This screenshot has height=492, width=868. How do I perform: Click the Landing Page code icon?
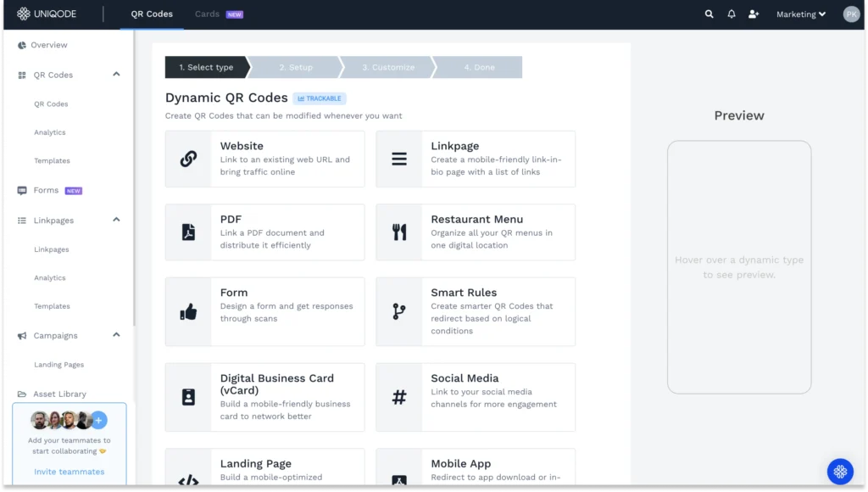188,480
